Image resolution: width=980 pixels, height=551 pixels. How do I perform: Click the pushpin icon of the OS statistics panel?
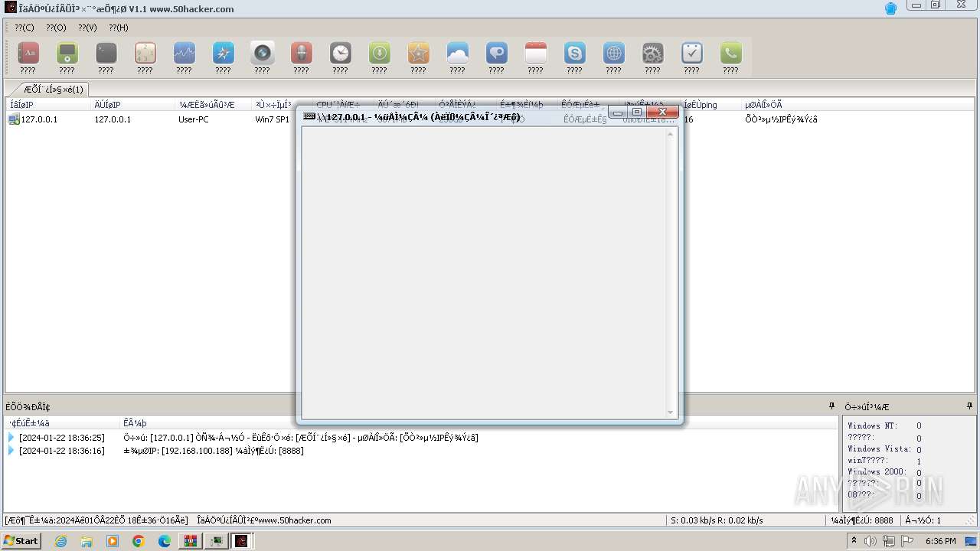pos(969,406)
